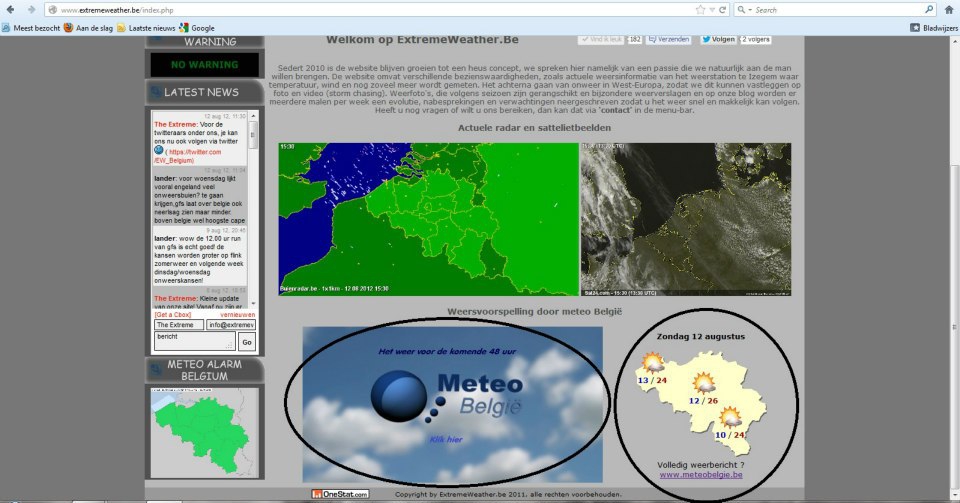This screenshot has width=960, height=503.
Task: Click the globe emoticon in the chat message
Action: (x=159, y=150)
